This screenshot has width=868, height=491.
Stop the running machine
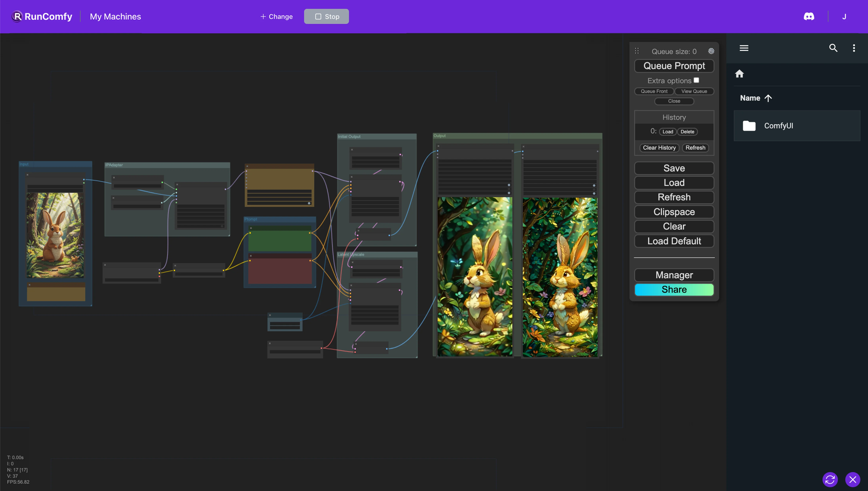(326, 16)
